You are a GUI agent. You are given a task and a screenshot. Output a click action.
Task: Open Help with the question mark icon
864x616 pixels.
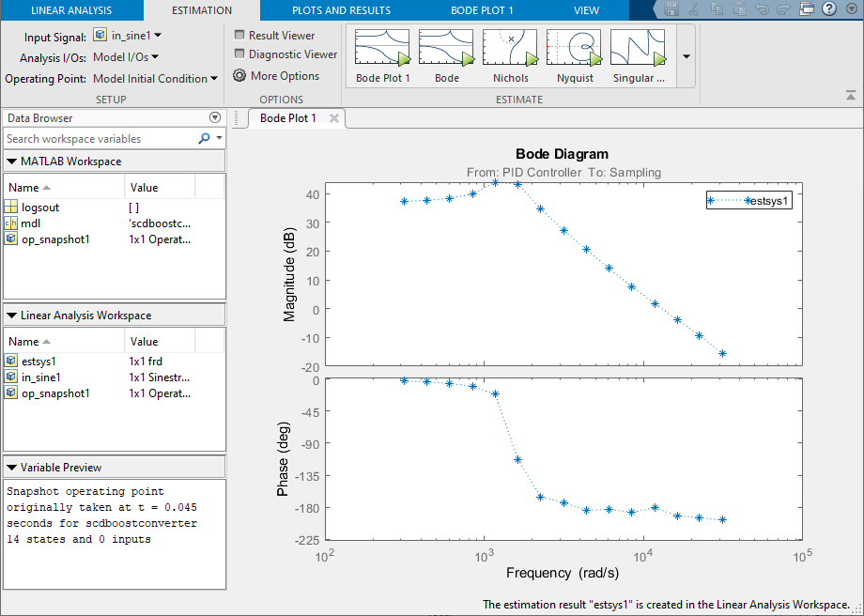click(x=829, y=8)
